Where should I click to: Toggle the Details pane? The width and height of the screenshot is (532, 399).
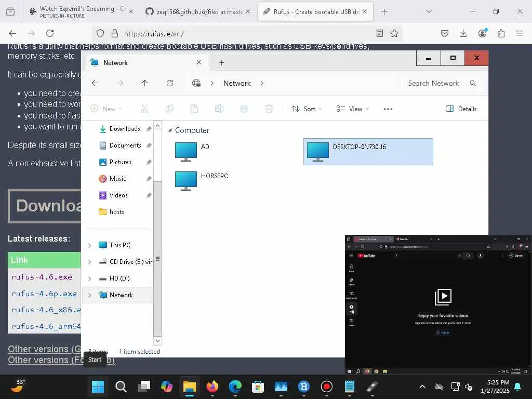461,109
